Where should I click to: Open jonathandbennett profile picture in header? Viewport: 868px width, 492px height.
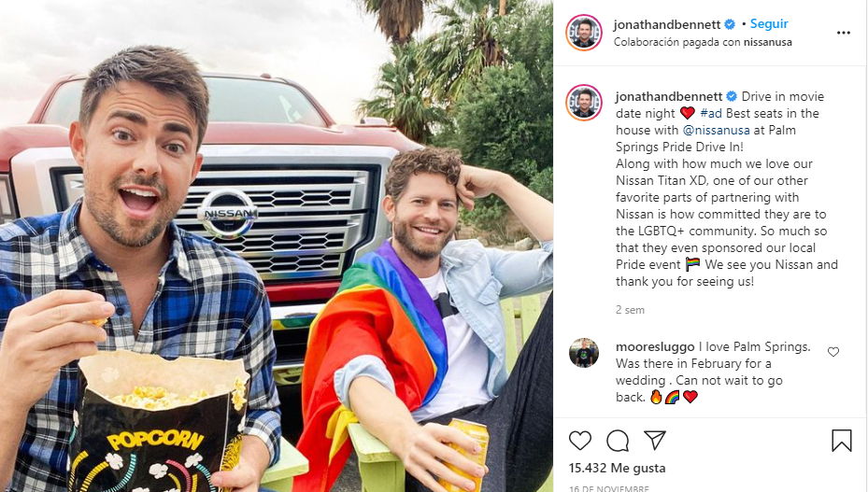[584, 33]
